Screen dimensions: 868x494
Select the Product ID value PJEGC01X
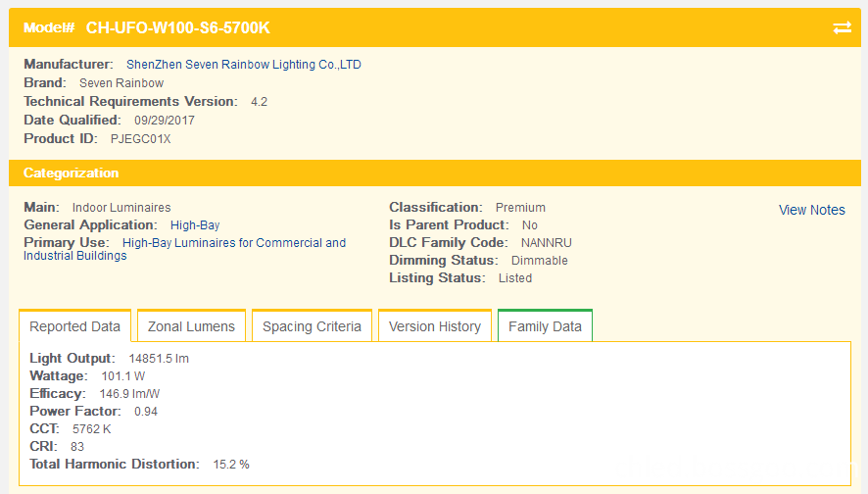pyautogui.click(x=141, y=138)
